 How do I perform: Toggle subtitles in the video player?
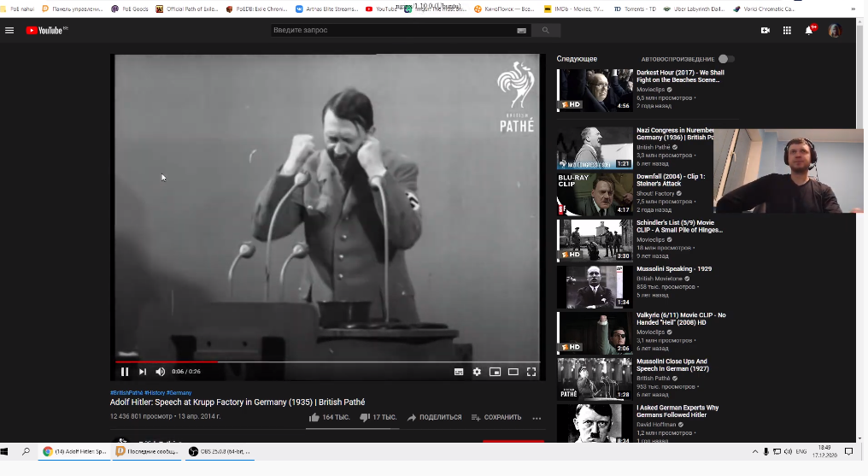pos(459,372)
